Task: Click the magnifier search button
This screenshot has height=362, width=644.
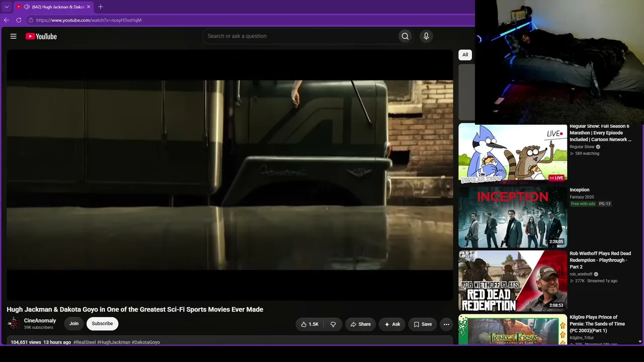Action: (405, 36)
